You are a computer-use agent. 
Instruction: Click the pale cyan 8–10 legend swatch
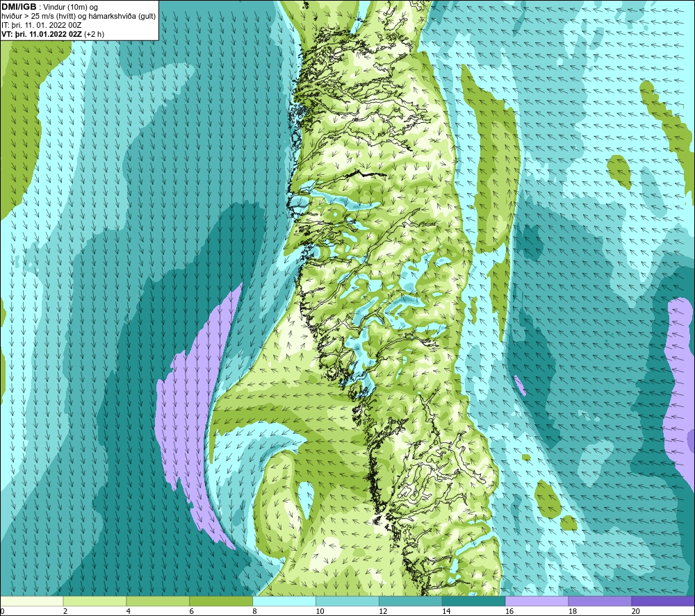[284, 601]
